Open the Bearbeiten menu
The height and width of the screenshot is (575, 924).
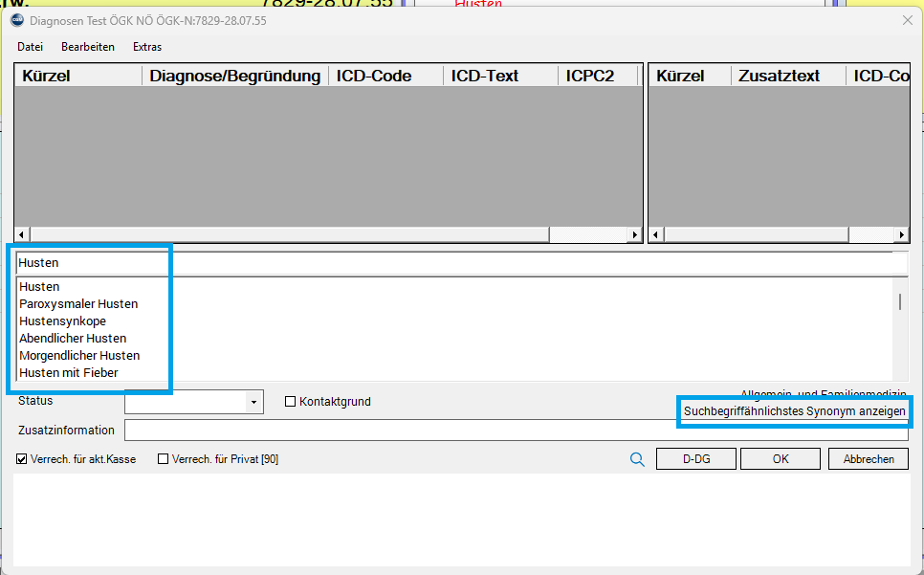coord(88,47)
